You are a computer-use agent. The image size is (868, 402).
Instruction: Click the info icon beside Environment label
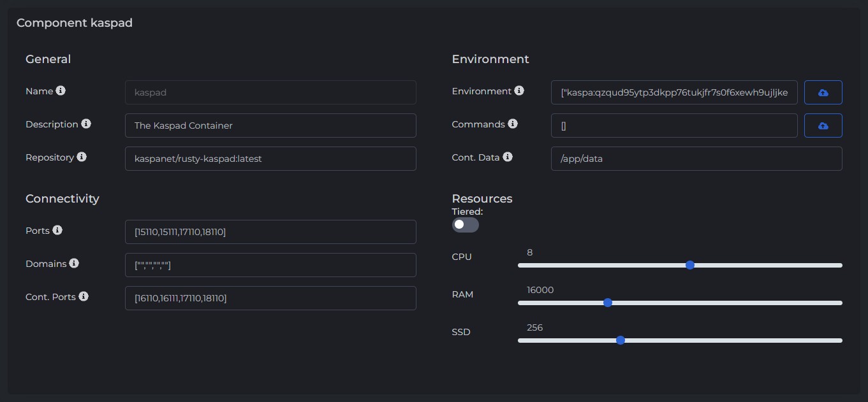pos(519,91)
